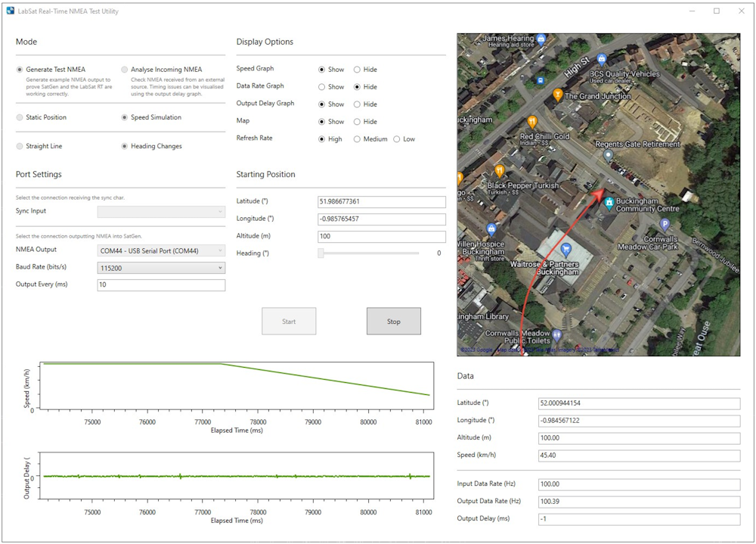Screen dimensions: 756x544
Task: Click BCS Quality Vehicles map pin
Action: [x=601, y=59]
